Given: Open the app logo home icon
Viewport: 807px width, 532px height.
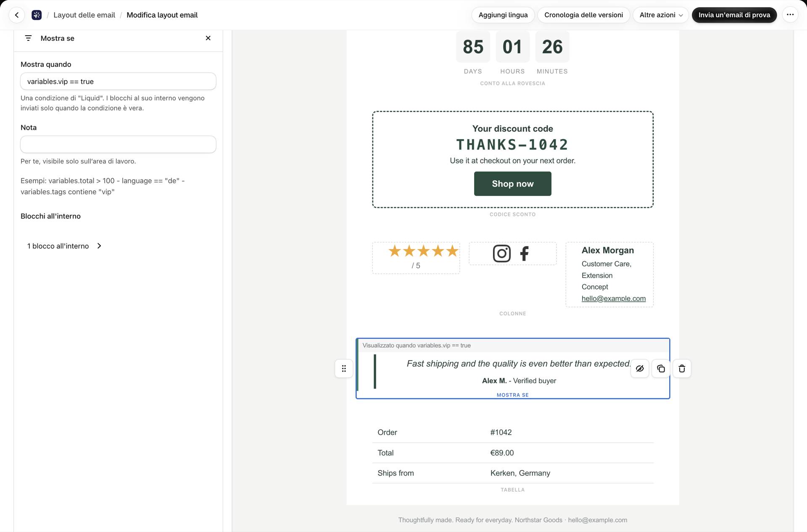Looking at the screenshot, I should pyautogui.click(x=37, y=15).
